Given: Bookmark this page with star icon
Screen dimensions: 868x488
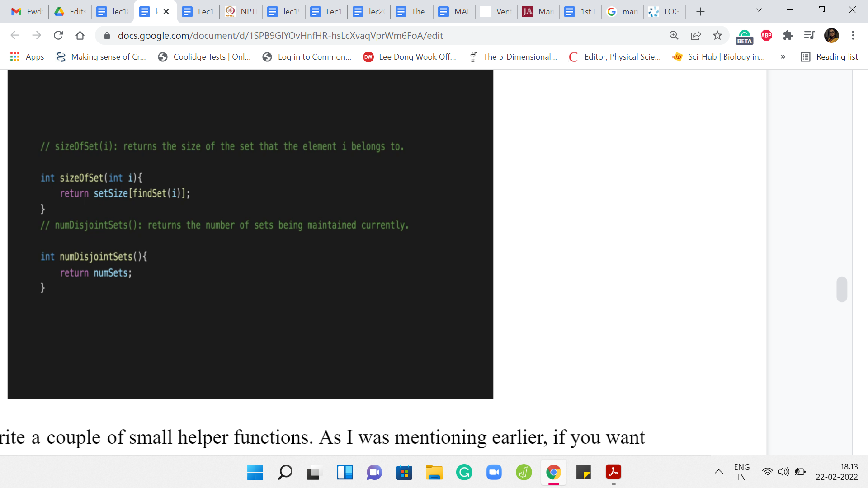Looking at the screenshot, I should tap(717, 35).
